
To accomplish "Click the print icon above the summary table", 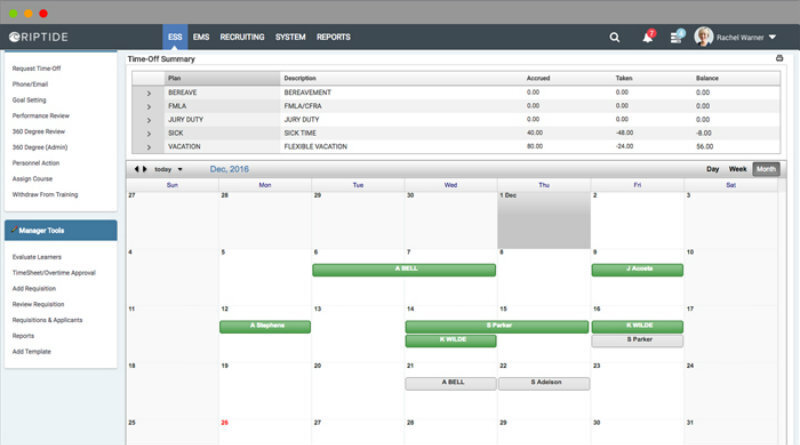I will click(x=779, y=59).
